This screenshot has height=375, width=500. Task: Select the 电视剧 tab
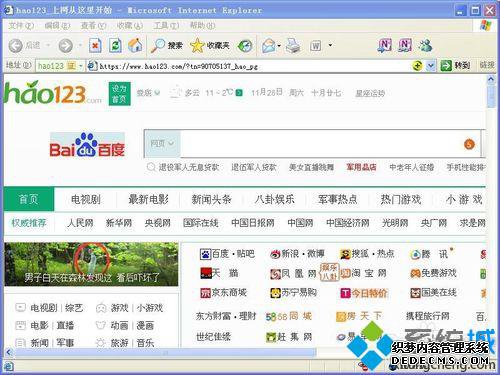pos(86,199)
